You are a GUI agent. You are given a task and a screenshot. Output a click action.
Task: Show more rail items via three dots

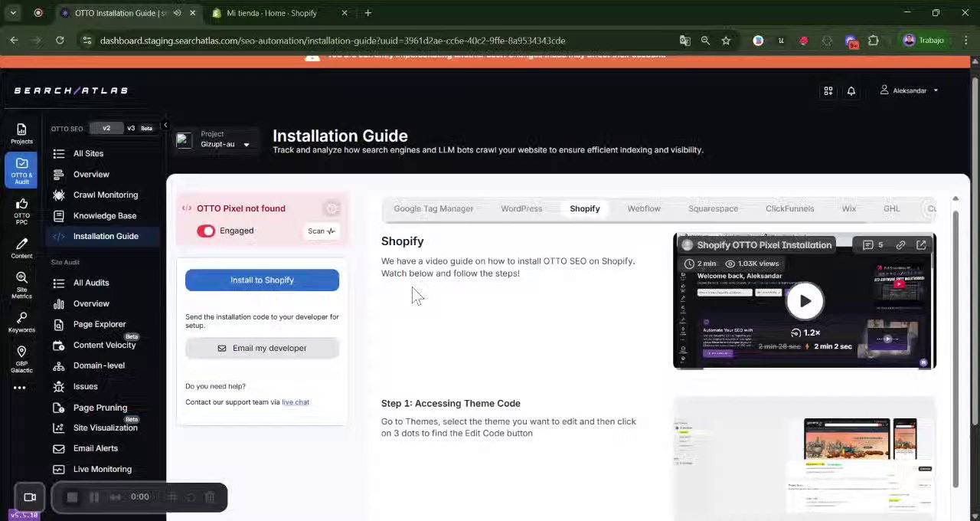tap(20, 388)
